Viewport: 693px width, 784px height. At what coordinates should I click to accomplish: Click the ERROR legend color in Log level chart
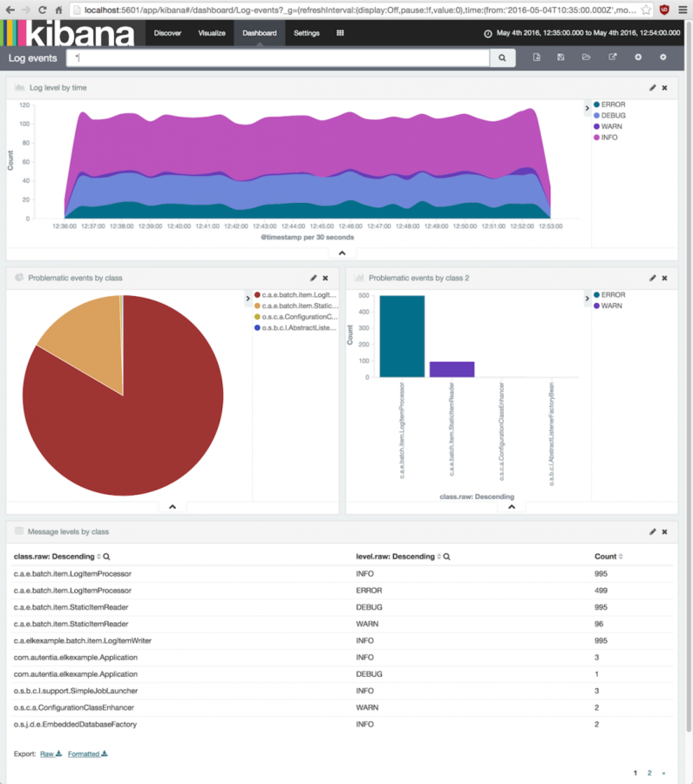596,105
